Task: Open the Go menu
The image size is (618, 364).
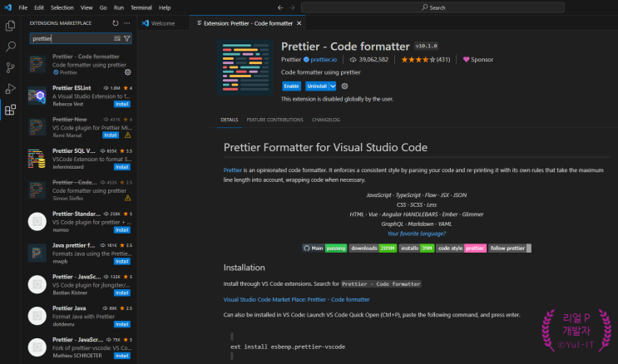Action: (103, 7)
